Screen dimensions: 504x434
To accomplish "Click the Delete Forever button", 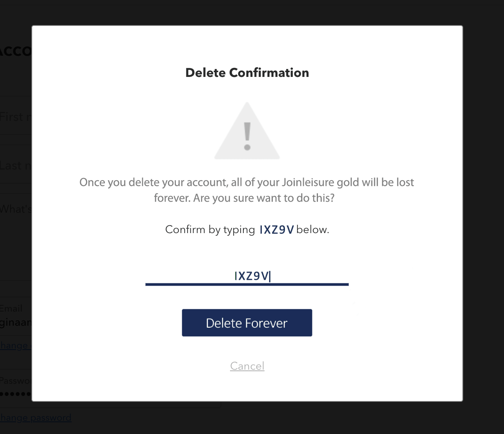I will click(247, 323).
